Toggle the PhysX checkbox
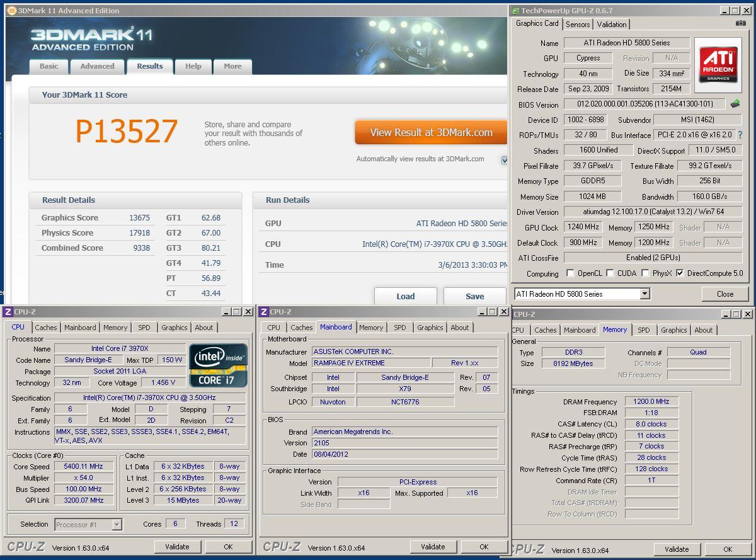 point(645,273)
